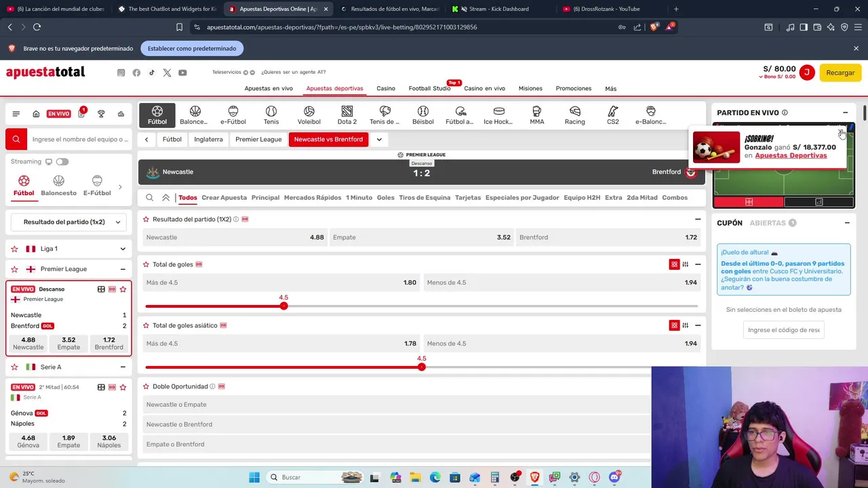Open the Voleibol sport category
868x488 pixels.
coord(309,115)
